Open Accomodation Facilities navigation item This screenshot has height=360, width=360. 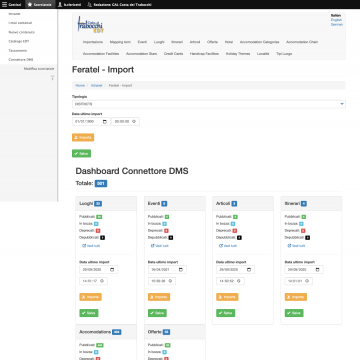[x=101, y=54]
